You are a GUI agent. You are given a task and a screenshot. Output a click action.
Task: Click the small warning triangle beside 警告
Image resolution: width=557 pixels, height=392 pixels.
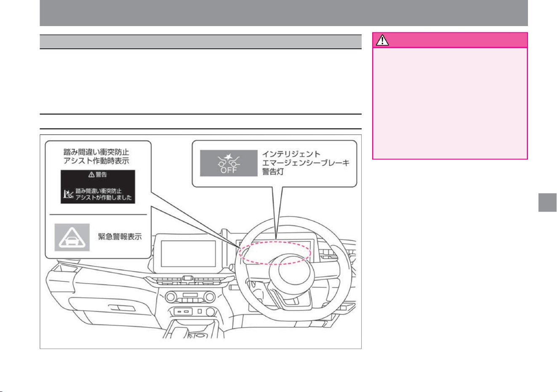(91, 175)
